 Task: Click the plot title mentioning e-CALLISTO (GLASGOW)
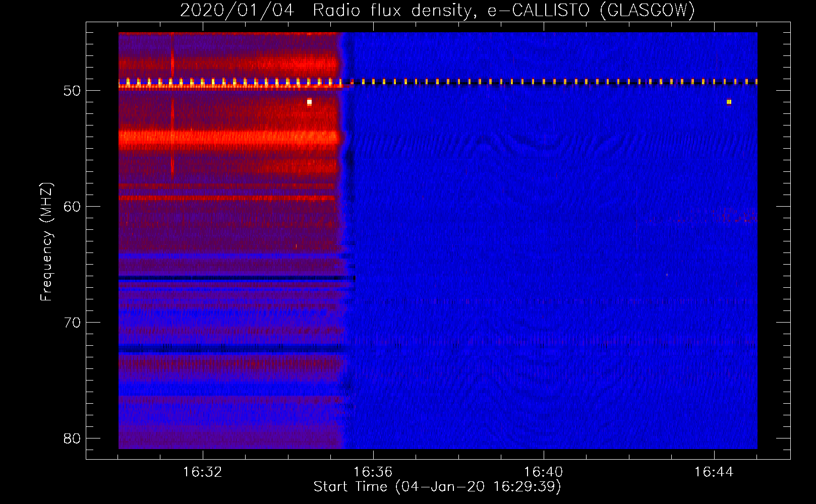click(437, 10)
